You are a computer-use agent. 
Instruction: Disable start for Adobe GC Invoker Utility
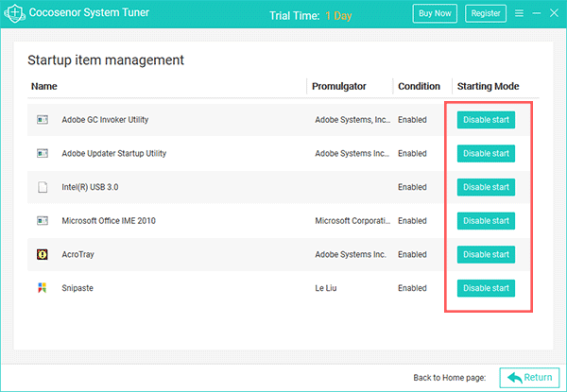[x=486, y=120]
